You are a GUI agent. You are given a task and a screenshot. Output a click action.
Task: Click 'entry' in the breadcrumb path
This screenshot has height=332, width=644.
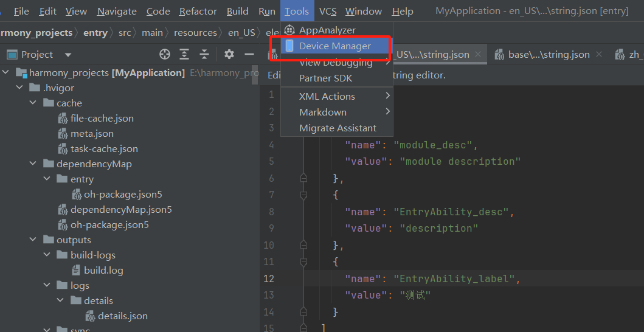tap(95, 32)
